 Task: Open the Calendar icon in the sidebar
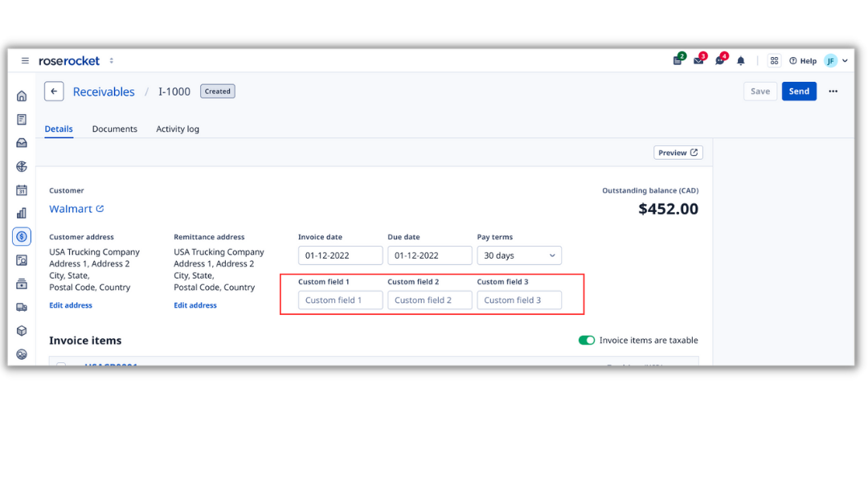22,190
